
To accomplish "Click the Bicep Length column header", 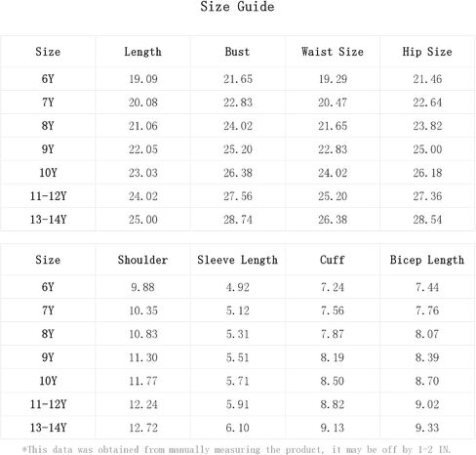I will coord(427,260).
